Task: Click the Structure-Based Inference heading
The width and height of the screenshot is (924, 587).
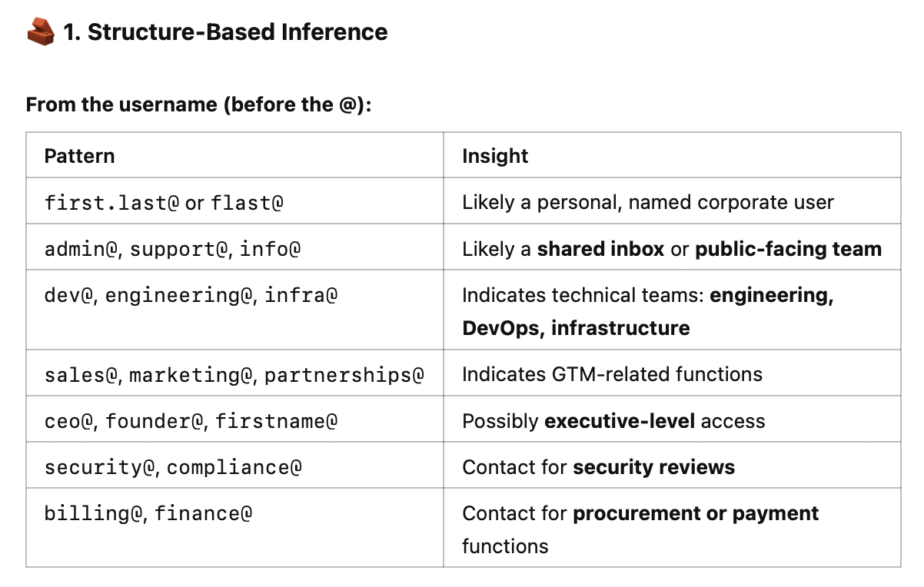Action: (x=225, y=32)
